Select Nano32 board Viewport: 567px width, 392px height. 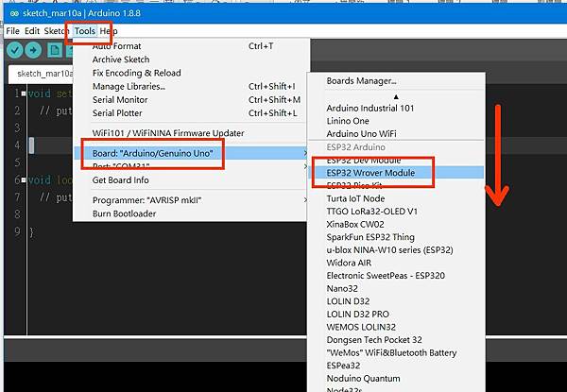point(396,288)
